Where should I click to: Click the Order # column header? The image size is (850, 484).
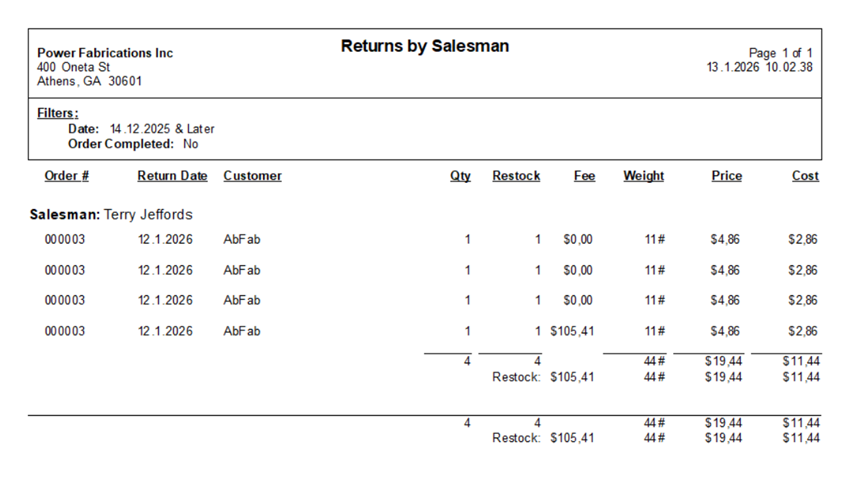coord(66,176)
